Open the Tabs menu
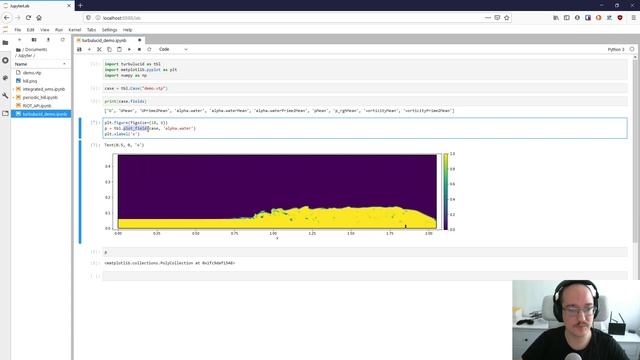 [91, 30]
